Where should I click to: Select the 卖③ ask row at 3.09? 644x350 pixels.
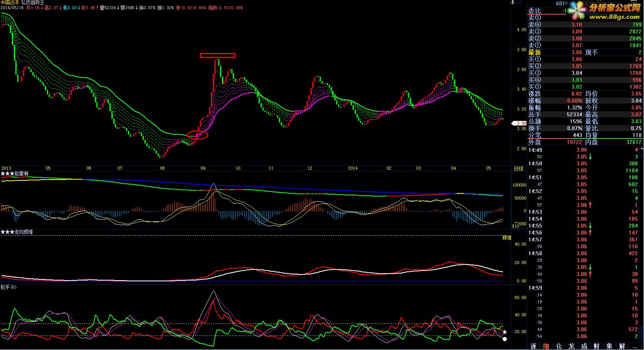(585, 31)
